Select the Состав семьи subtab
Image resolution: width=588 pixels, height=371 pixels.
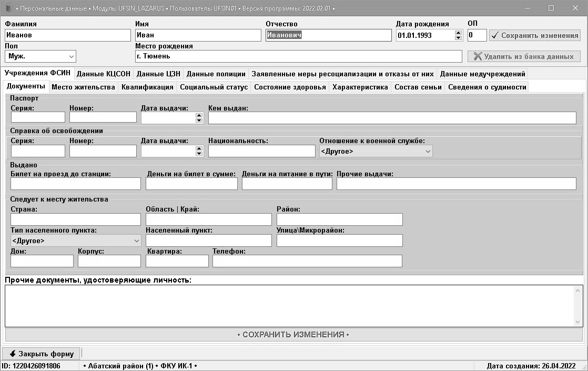coord(418,87)
